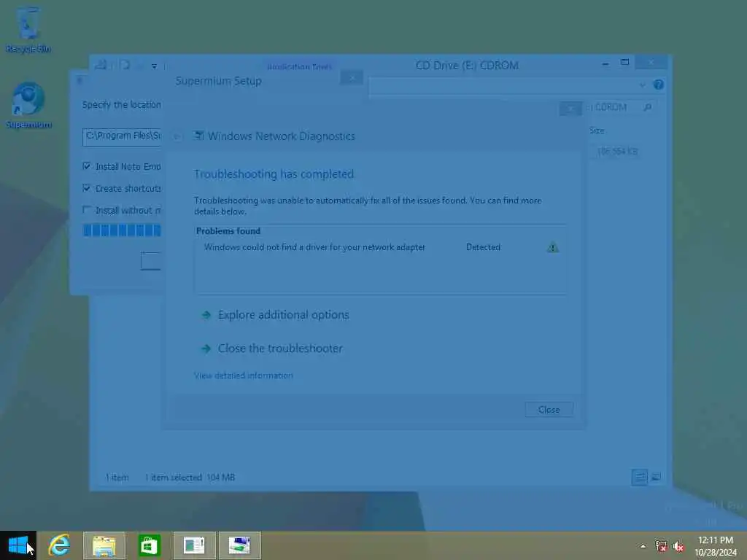
Task: Open View detailed information link
Action: [244, 376]
